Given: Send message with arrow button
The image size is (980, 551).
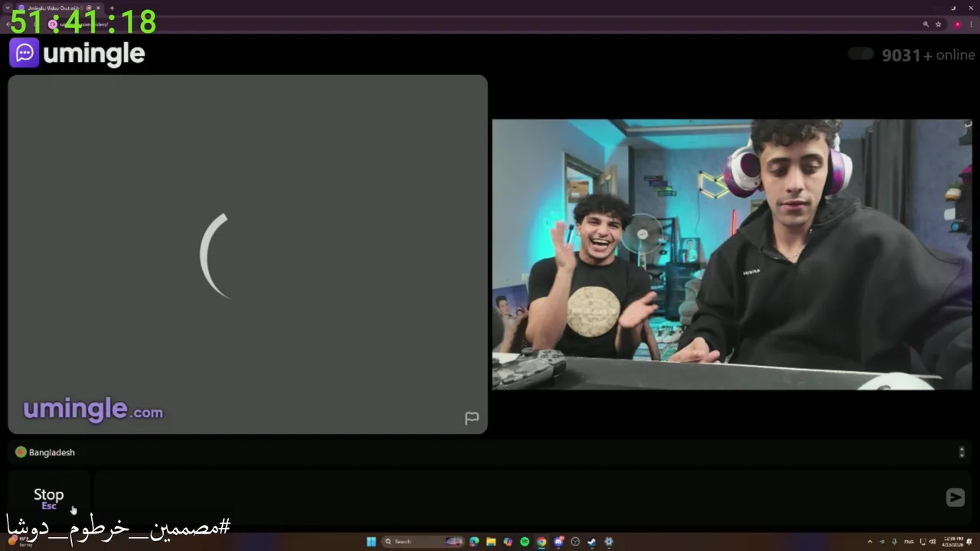Looking at the screenshot, I should tap(955, 497).
